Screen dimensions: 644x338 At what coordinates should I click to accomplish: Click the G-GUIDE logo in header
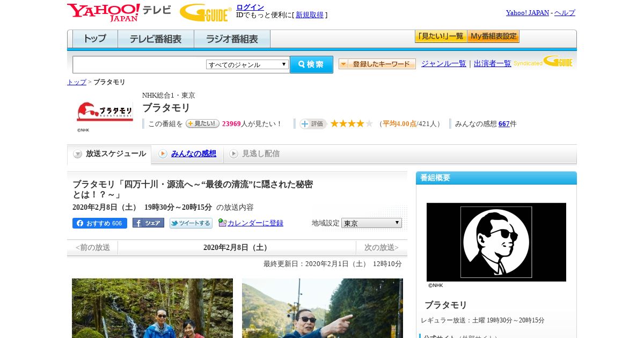[206, 12]
